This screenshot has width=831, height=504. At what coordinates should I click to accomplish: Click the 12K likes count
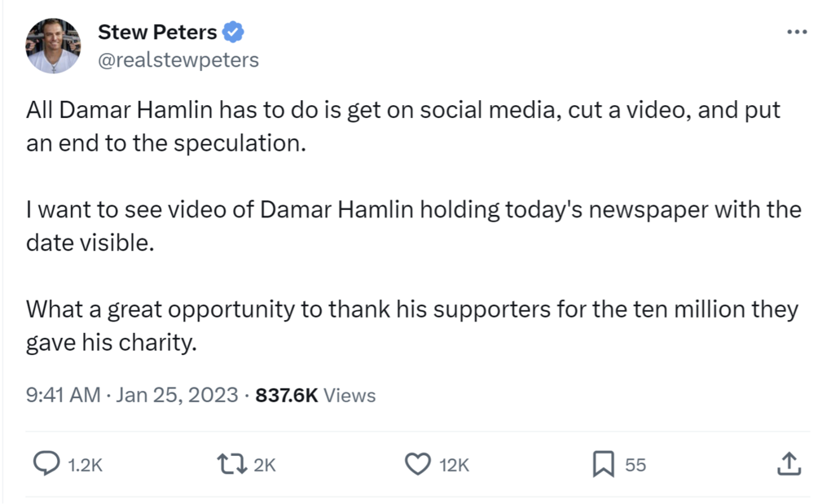coord(454,465)
